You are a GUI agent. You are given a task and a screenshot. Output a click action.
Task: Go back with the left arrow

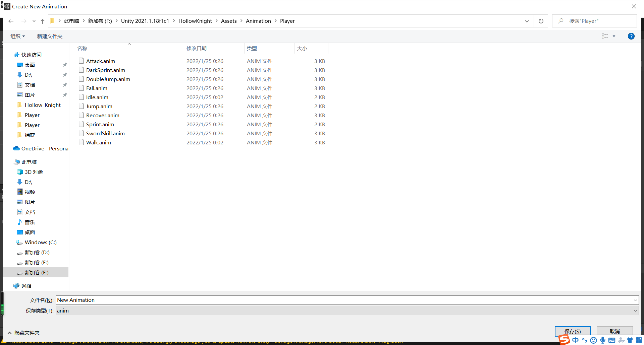pos(11,21)
